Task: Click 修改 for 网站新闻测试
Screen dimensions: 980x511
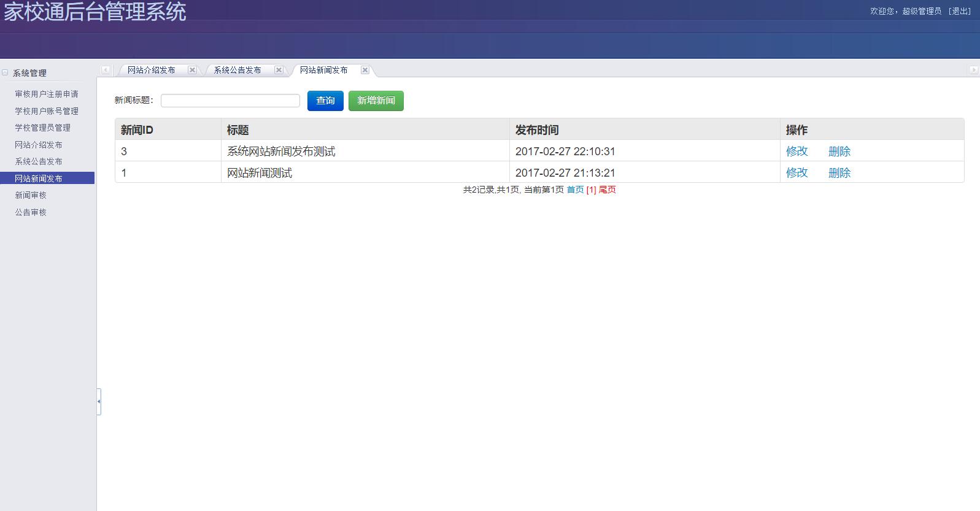Action: pos(797,172)
